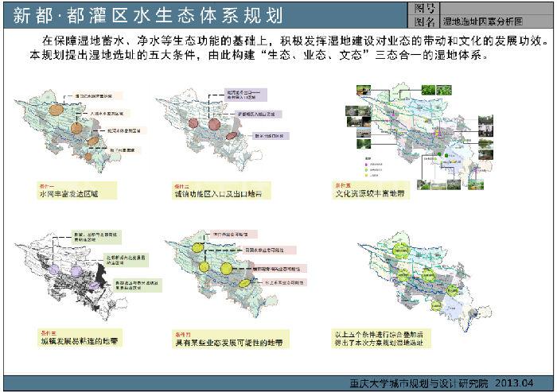Select the 城镇功能区入口及出口地带 caption box

tap(220, 192)
